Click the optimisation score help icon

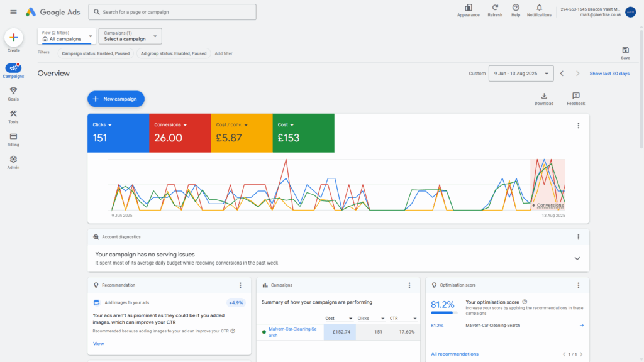pyautogui.click(x=525, y=302)
